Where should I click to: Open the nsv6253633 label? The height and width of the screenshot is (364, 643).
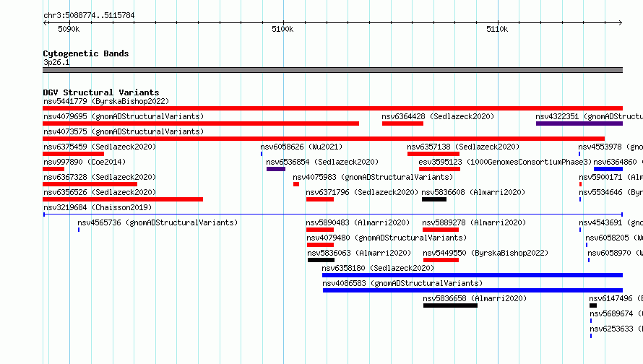[616, 329]
